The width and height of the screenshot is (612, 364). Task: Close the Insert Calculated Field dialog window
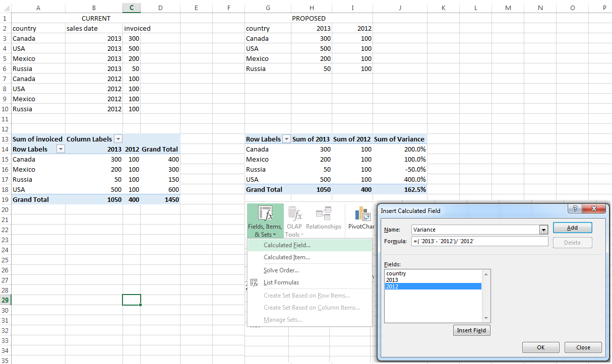coord(594,208)
